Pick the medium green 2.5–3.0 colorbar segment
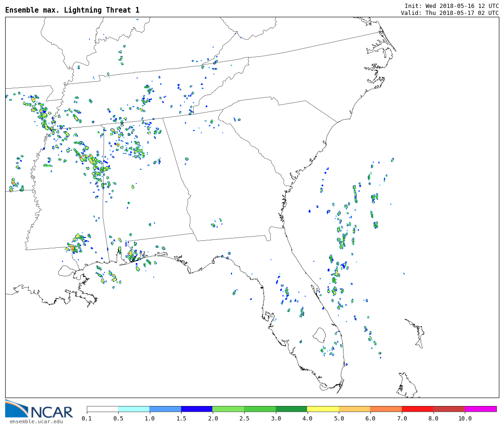The height and width of the screenshot is (427, 504). click(260, 409)
